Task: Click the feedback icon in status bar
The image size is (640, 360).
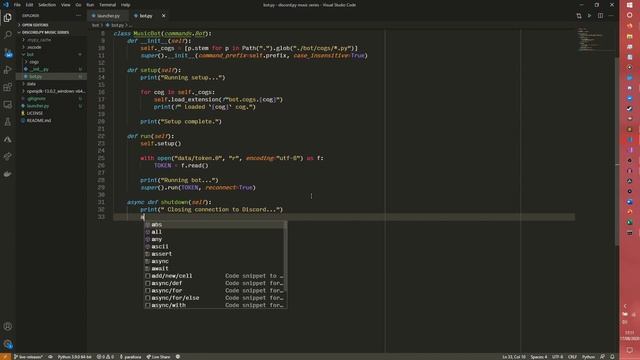Action: [602, 357]
